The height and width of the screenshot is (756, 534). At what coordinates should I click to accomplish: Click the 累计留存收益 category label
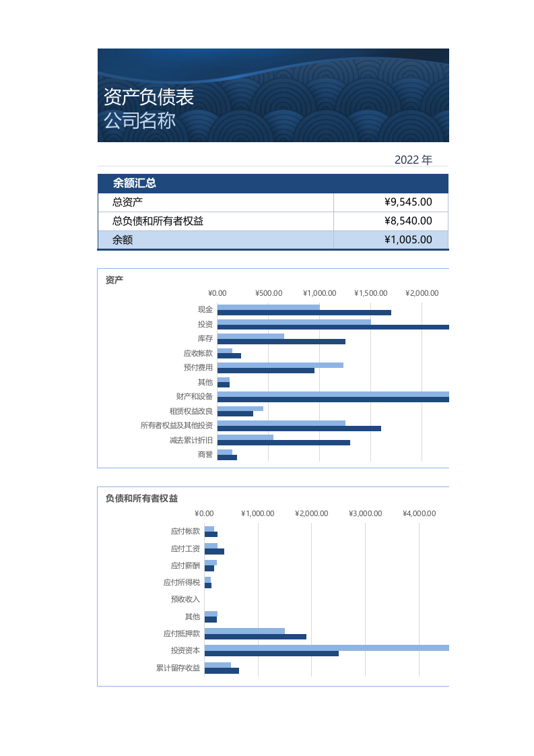[x=178, y=668]
